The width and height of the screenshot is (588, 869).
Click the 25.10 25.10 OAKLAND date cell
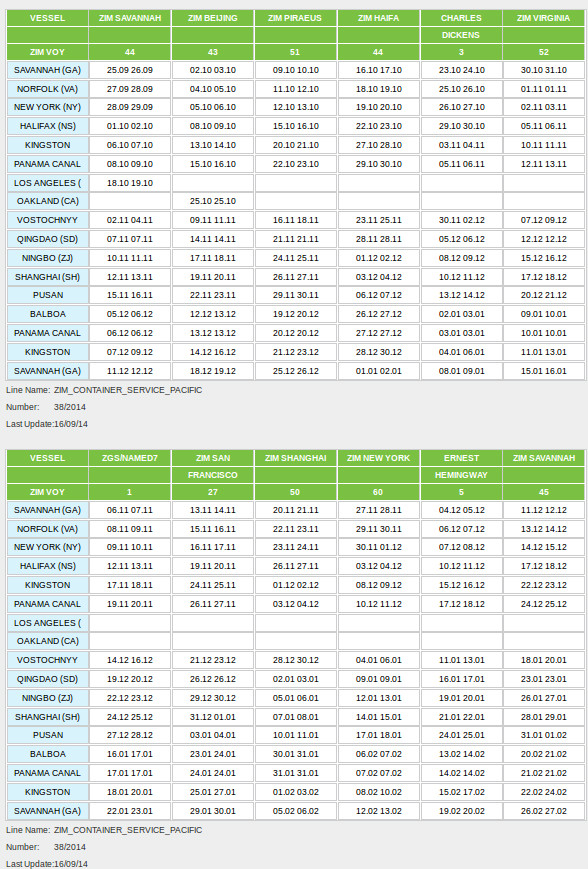pos(213,201)
